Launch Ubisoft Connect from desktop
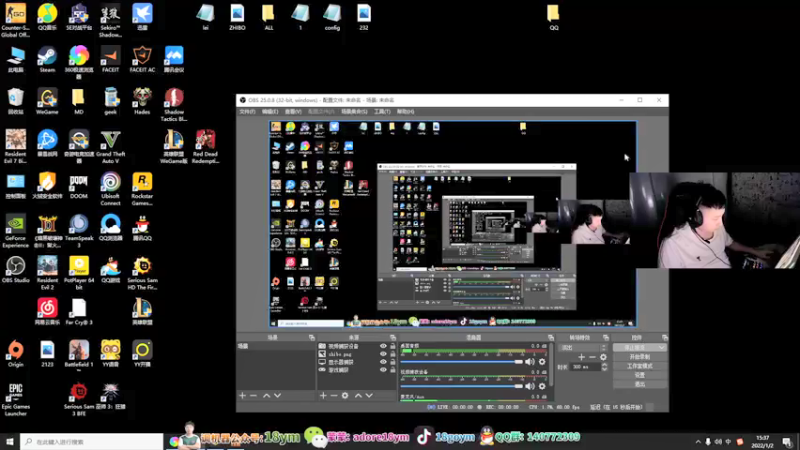Image resolution: width=800 pixels, height=450 pixels. [110, 189]
